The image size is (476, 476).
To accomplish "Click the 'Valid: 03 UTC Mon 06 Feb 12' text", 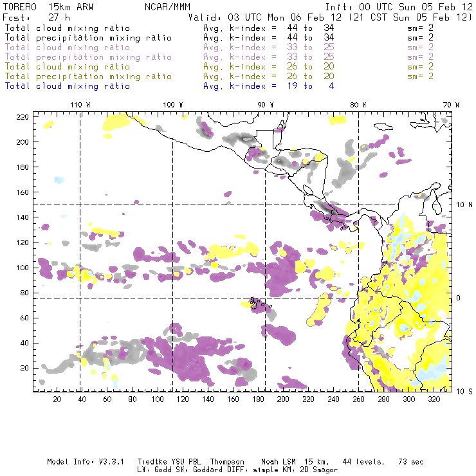I will (x=265, y=17).
